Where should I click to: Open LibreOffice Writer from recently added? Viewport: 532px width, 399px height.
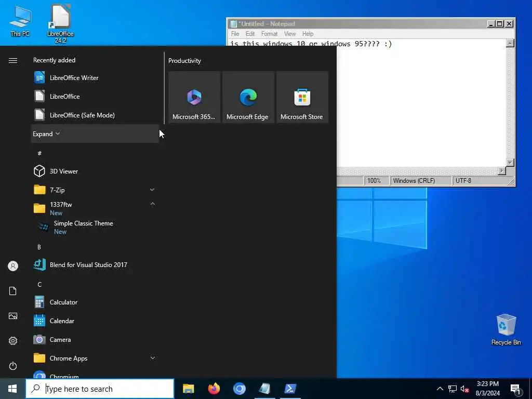[95, 78]
